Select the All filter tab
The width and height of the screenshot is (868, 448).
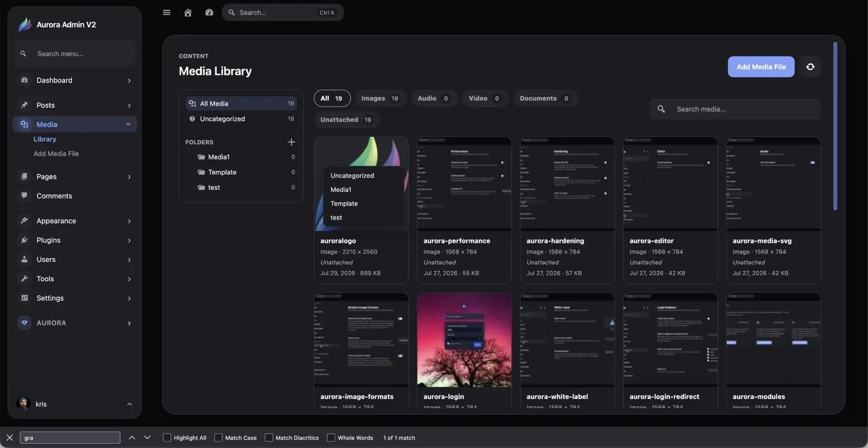click(x=332, y=98)
